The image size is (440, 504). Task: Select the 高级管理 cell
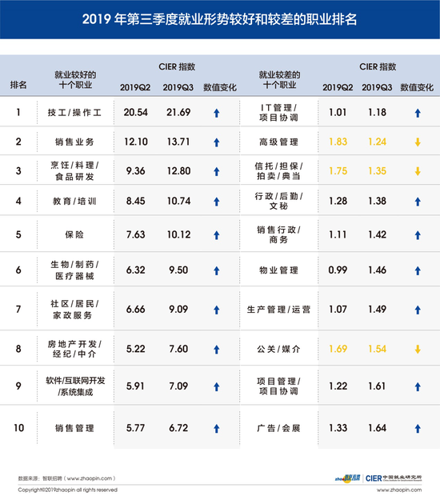[278, 142]
